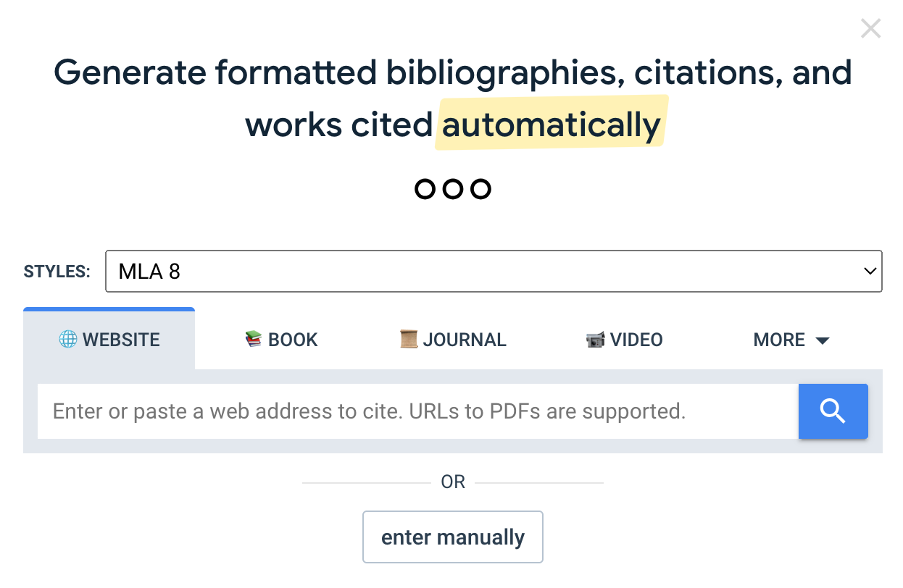Click the first loading circle
This screenshot has width=903, height=588.
425,189
